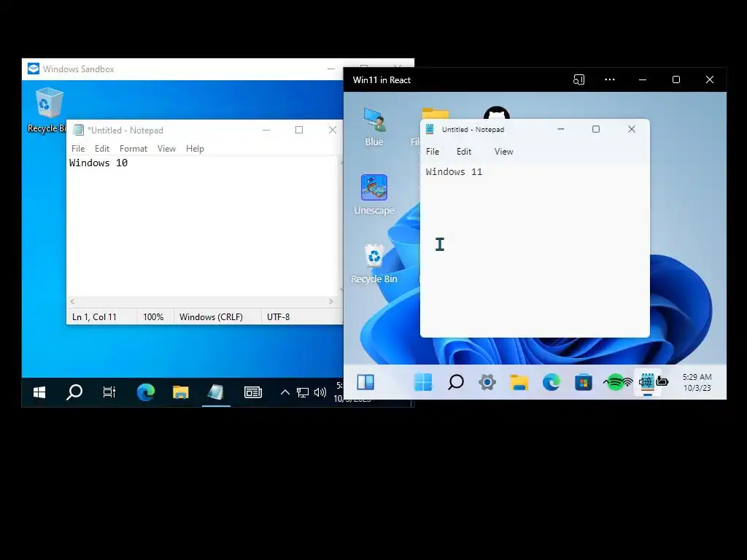
Task: Open the File menu in the Win11 Notepad
Action: coord(433,152)
